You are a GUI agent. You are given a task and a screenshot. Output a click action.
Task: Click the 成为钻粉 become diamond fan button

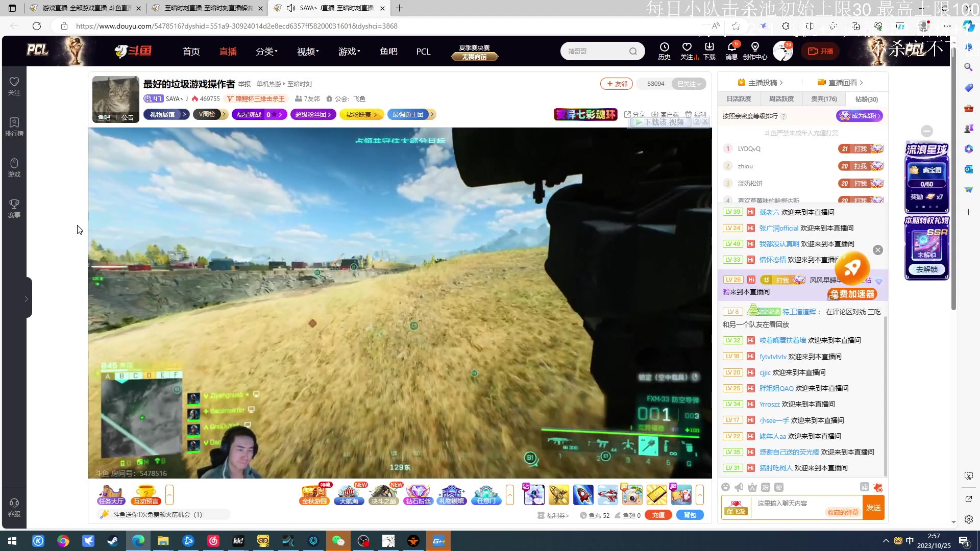[x=860, y=116]
